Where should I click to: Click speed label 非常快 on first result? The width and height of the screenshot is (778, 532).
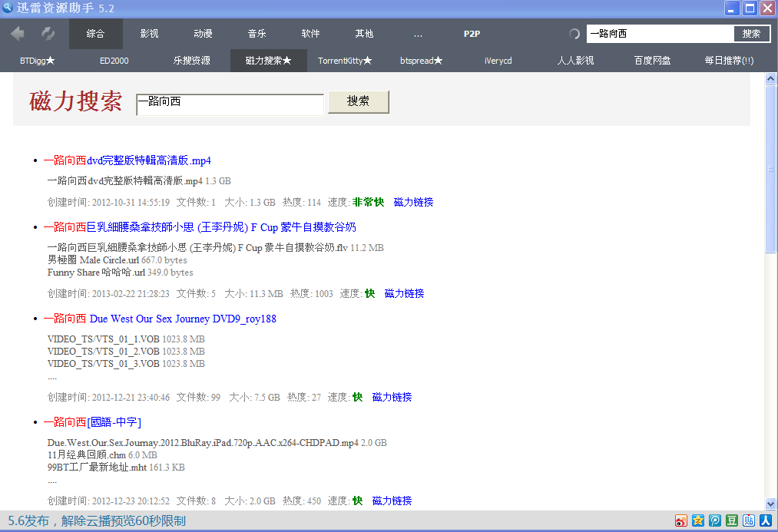click(368, 203)
